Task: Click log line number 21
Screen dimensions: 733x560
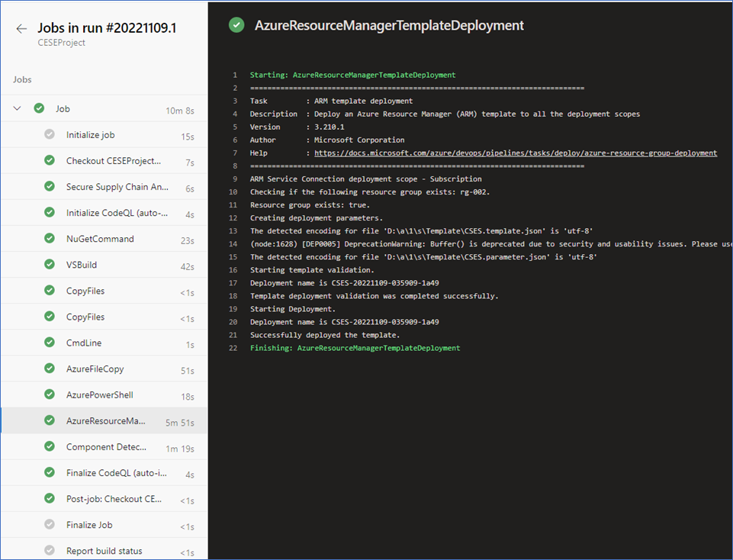Action: (x=233, y=335)
